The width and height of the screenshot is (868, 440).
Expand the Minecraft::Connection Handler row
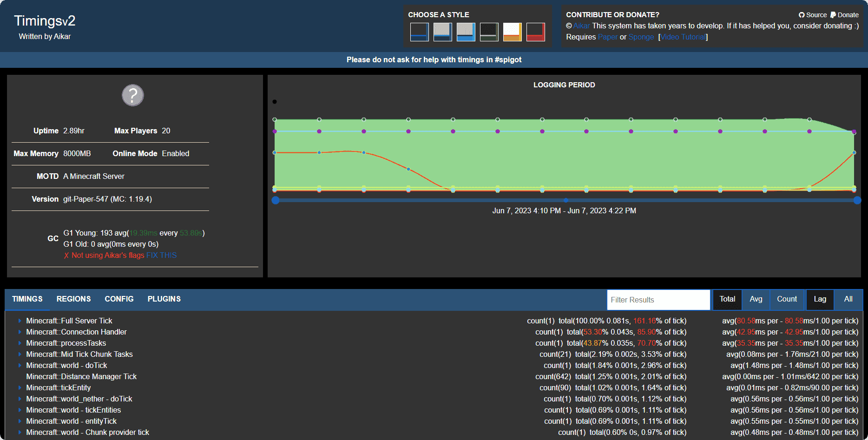pyautogui.click(x=20, y=332)
